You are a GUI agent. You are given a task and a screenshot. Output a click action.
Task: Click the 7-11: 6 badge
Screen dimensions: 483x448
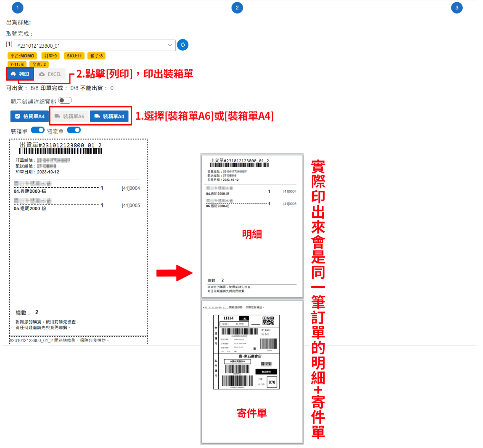pyautogui.click(x=17, y=64)
